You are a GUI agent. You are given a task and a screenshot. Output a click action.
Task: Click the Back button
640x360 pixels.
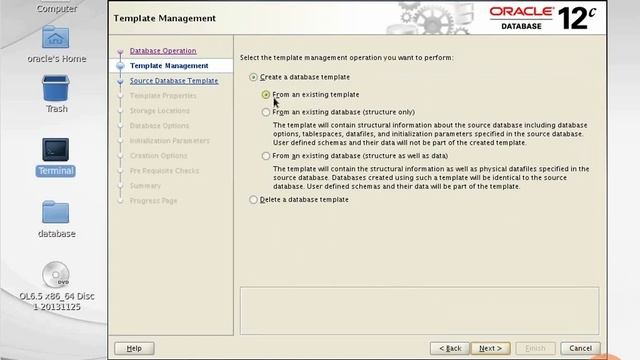click(x=450, y=348)
